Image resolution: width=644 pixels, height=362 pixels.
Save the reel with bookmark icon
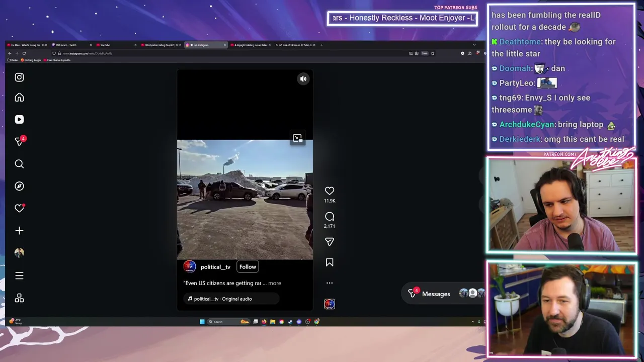point(330,262)
